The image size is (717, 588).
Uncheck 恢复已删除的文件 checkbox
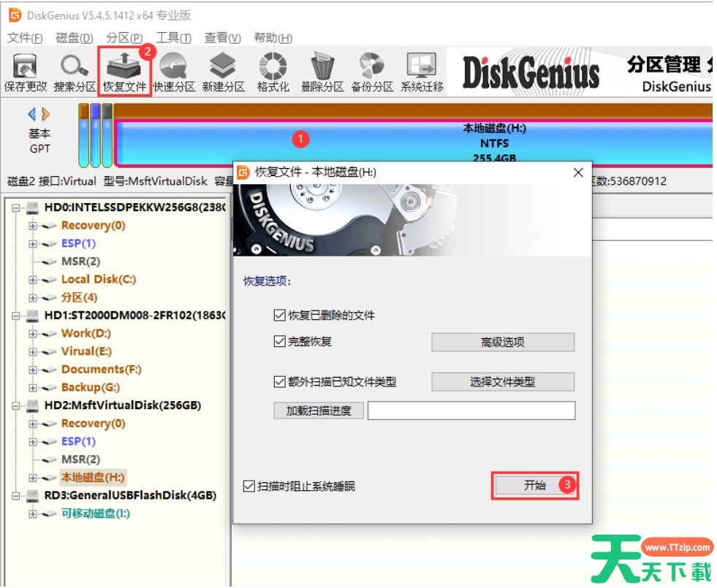point(278,316)
